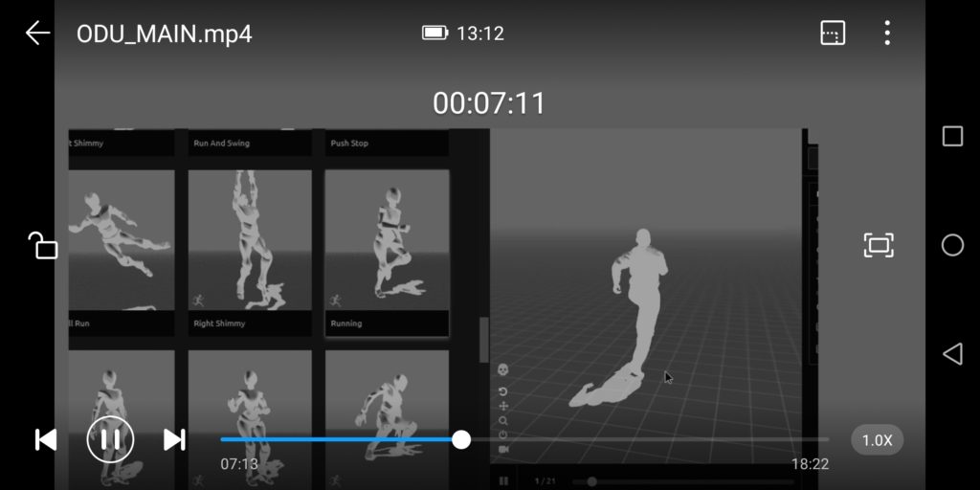Click the viewport animation pause button
This screenshot has height=490, width=980.
click(x=503, y=480)
